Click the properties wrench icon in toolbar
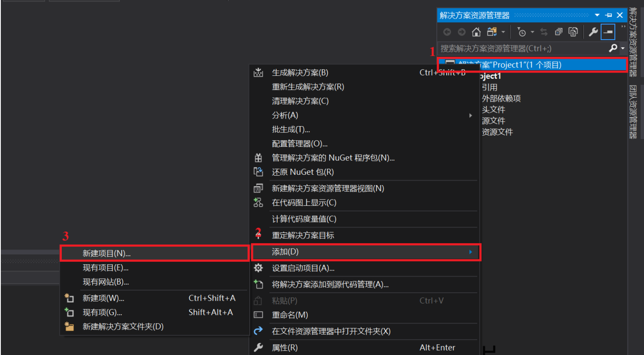Viewport: 644px width, 355px height. click(x=593, y=32)
